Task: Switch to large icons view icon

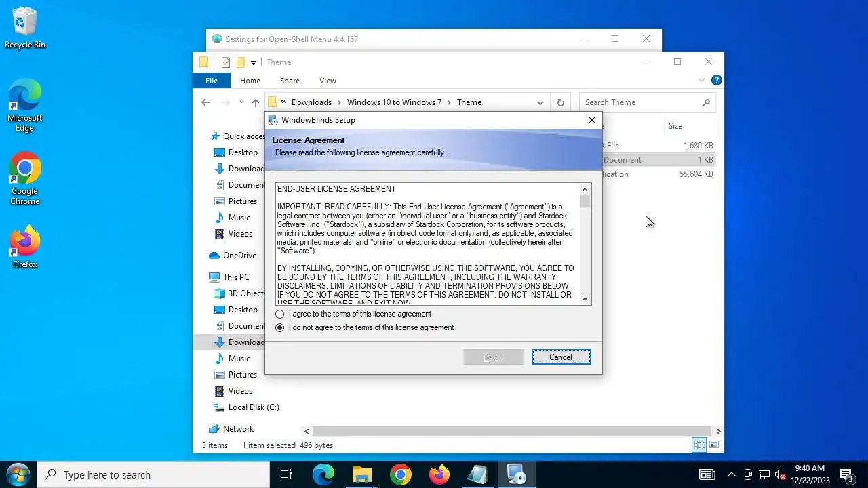Action: [x=714, y=445]
